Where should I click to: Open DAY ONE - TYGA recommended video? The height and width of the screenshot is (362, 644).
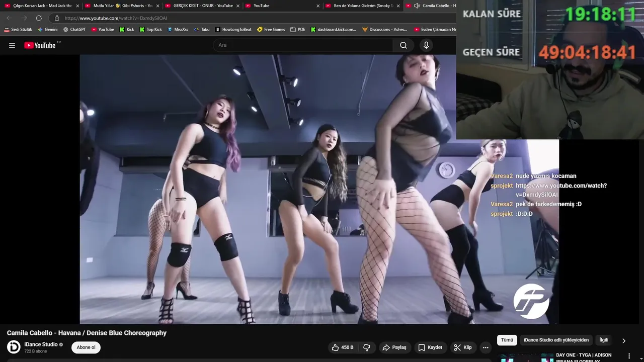coord(584,357)
